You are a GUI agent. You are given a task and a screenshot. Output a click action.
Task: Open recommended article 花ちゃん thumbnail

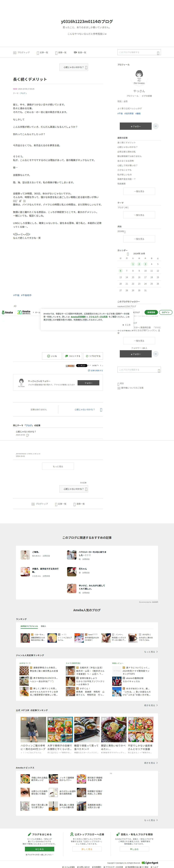tap(72, 572)
